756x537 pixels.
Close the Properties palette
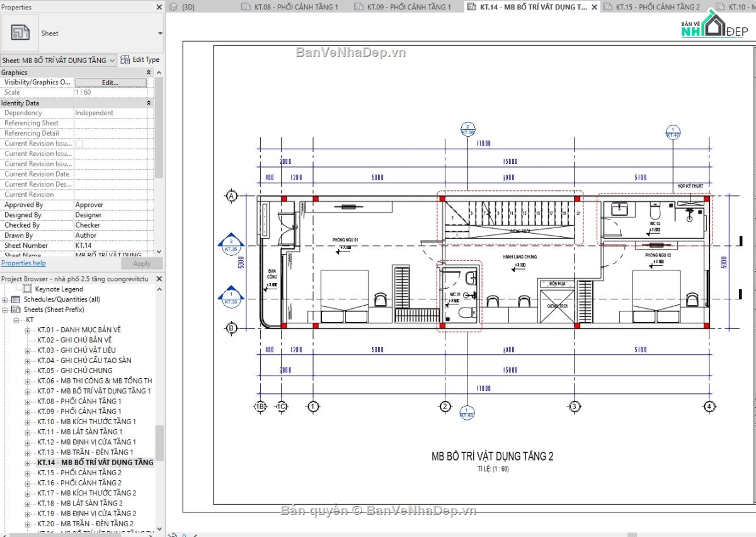[158, 7]
